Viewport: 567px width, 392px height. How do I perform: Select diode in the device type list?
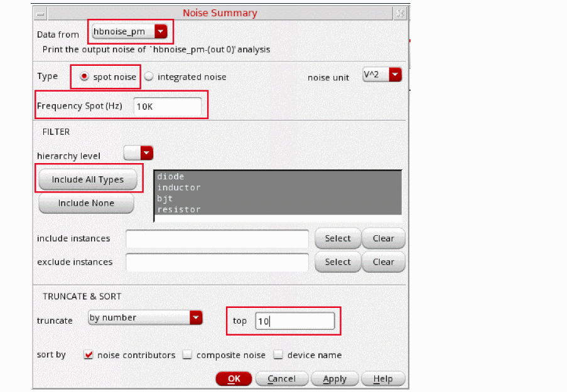278,177
